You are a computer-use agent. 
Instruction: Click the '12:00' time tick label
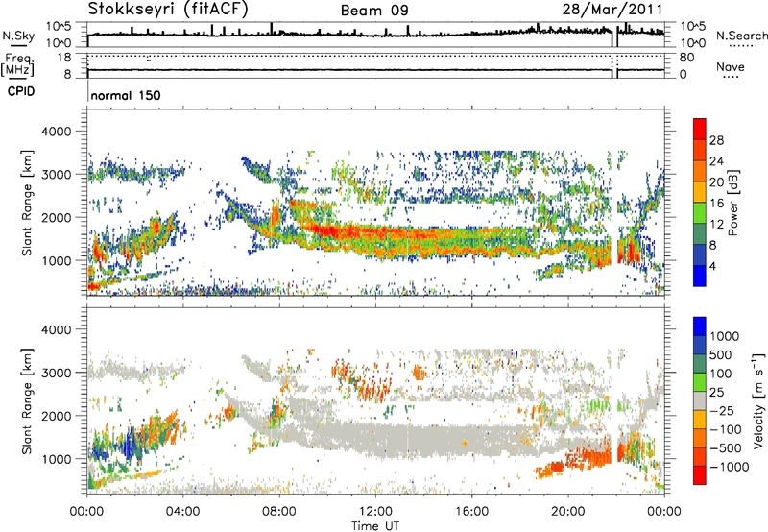[375, 512]
